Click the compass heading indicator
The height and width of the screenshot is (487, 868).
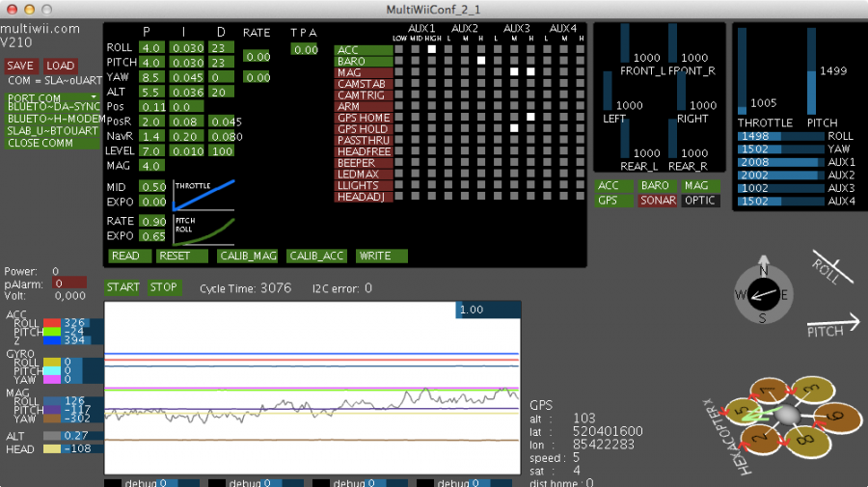coord(764,294)
